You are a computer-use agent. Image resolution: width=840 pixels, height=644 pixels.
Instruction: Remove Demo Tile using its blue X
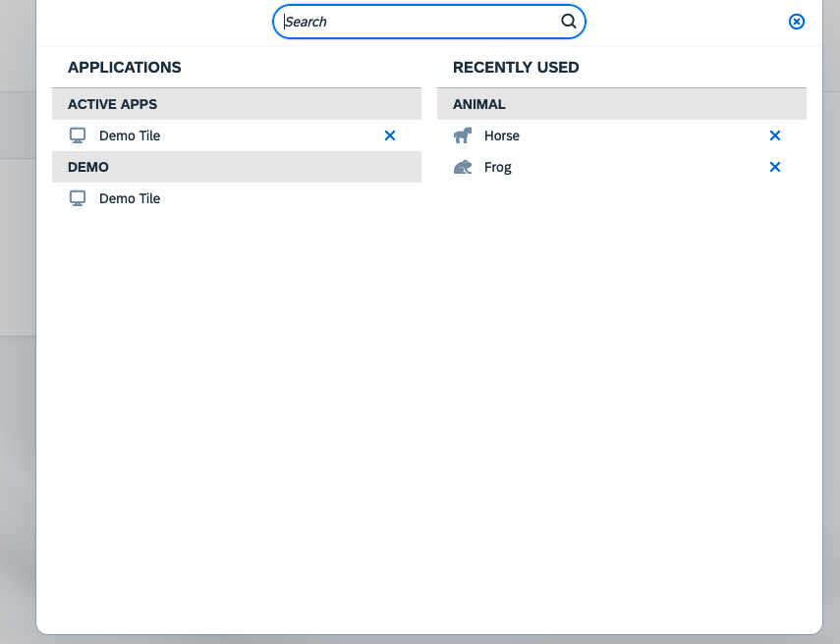point(390,135)
